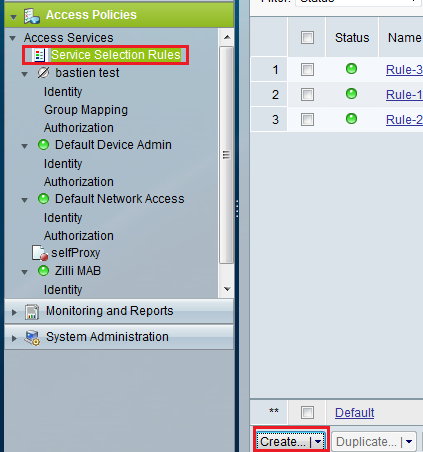Select the Default Device Admin label

point(113,145)
